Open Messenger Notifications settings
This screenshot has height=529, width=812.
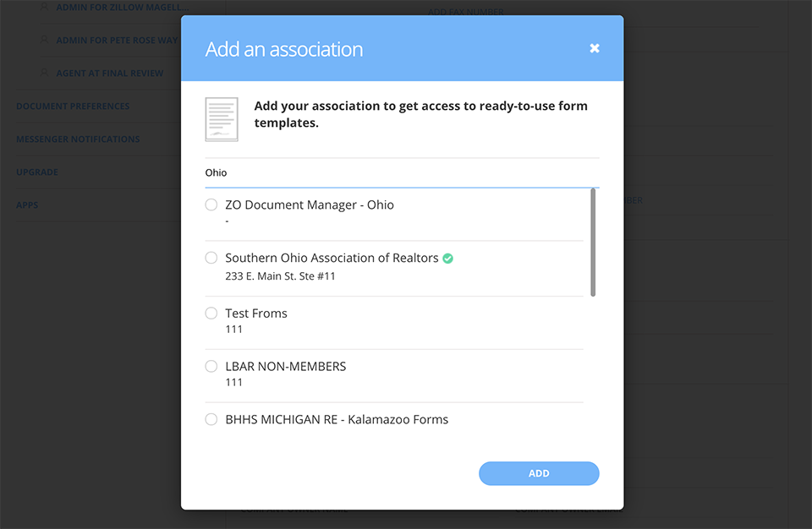click(x=78, y=139)
